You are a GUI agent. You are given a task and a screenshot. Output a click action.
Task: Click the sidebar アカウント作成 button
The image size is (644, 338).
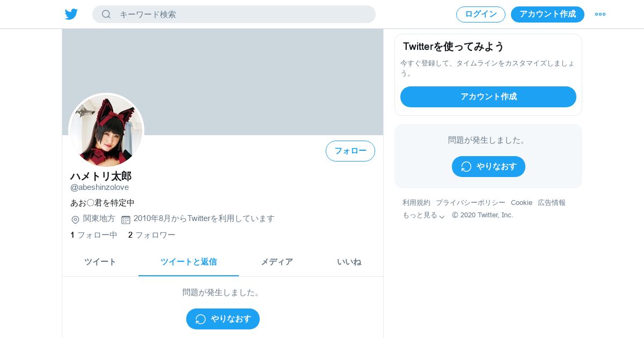point(488,97)
